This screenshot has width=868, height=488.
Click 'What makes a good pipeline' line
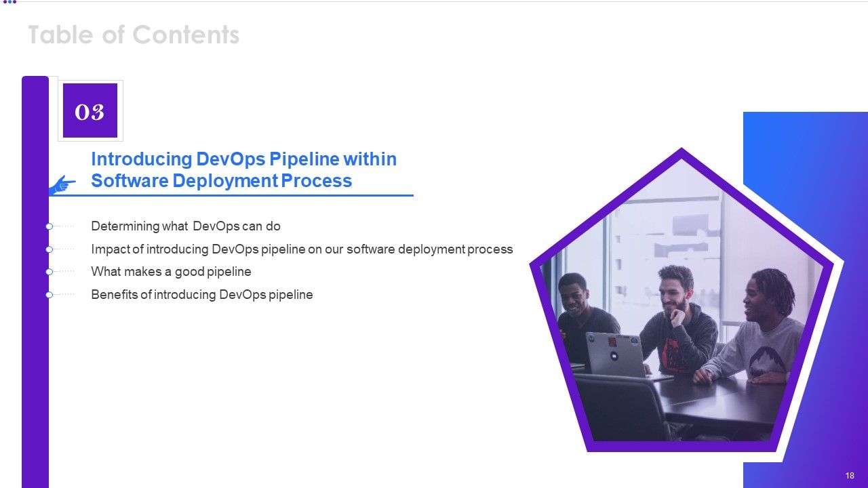(x=171, y=272)
